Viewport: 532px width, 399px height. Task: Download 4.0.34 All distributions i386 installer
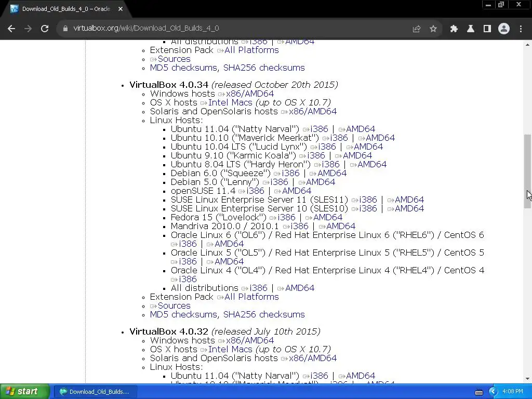tap(259, 288)
